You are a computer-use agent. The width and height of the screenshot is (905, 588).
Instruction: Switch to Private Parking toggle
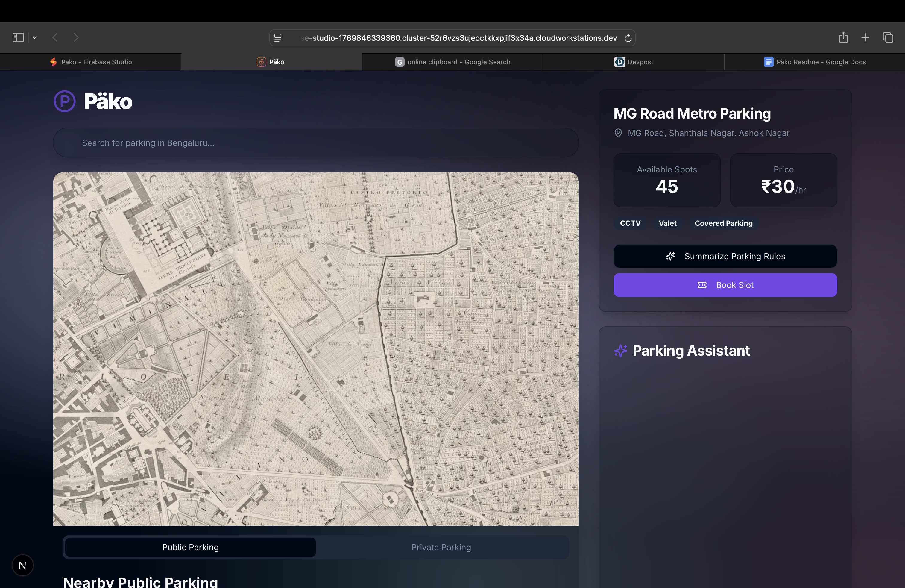tap(441, 547)
